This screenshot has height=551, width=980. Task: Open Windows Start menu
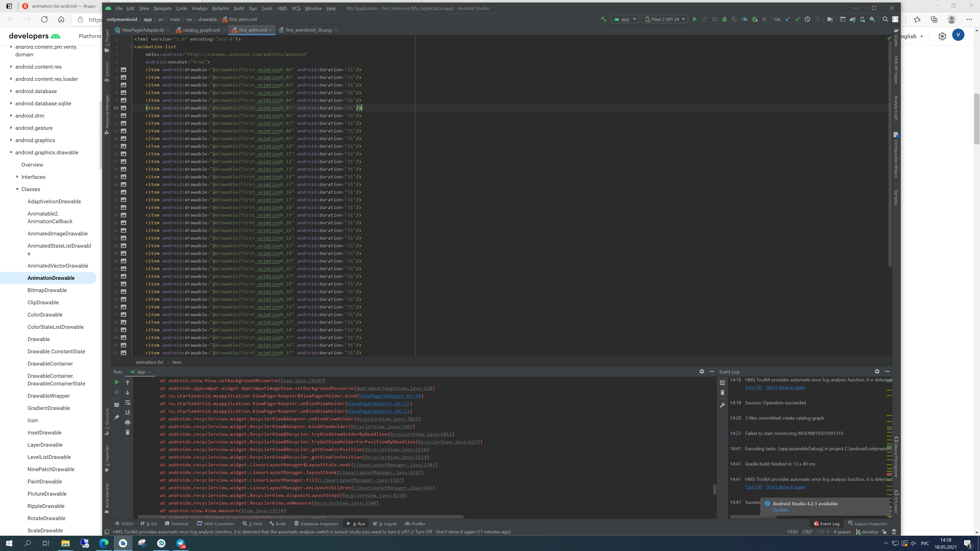9,543
